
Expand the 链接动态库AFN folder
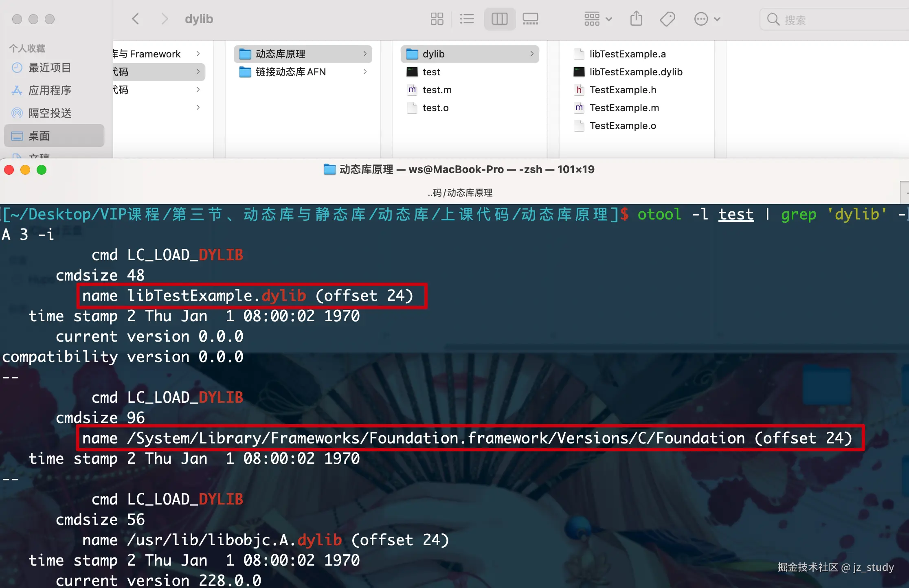[x=290, y=72]
